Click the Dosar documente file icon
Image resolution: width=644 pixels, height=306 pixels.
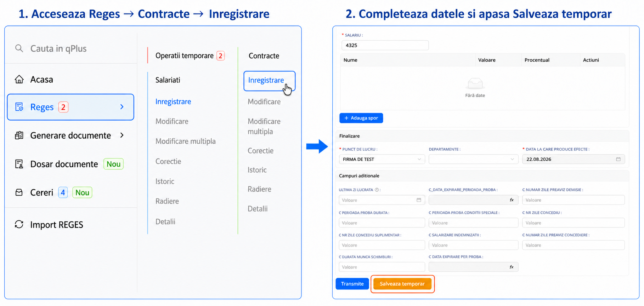coord(19,164)
